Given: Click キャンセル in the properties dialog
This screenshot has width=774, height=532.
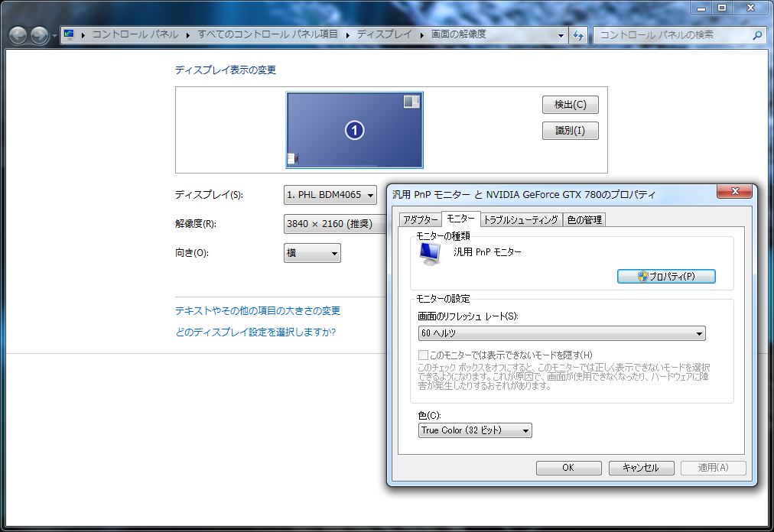Looking at the screenshot, I should (641, 468).
